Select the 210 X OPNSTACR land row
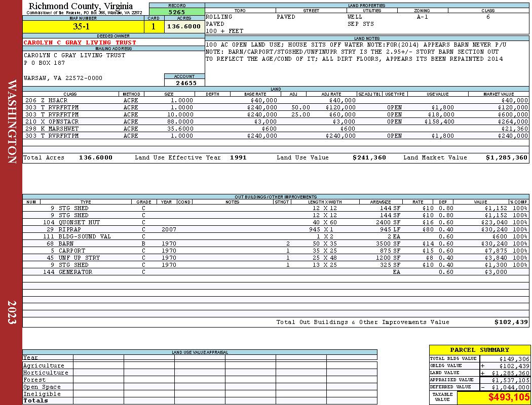This screenshot has width=532, height=405. coord(276,121)
